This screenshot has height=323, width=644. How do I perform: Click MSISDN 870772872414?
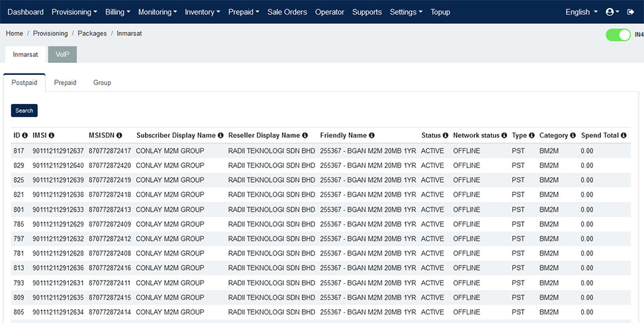coord(110,312)
